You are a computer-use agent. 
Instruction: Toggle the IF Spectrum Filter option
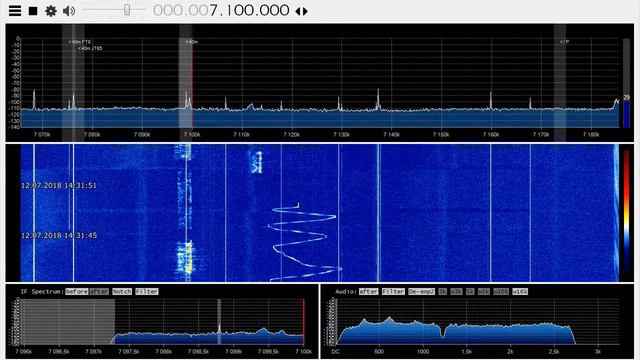[x=147, y=291]
